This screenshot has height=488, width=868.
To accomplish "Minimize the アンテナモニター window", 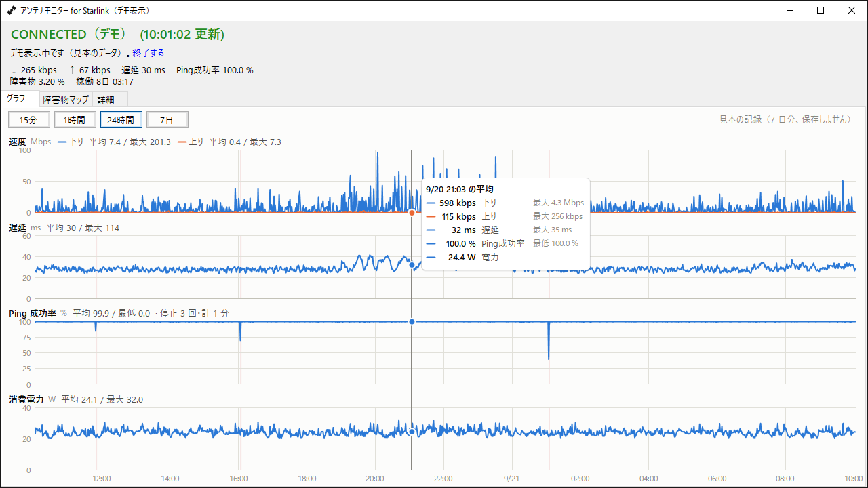I will point(790,11).
